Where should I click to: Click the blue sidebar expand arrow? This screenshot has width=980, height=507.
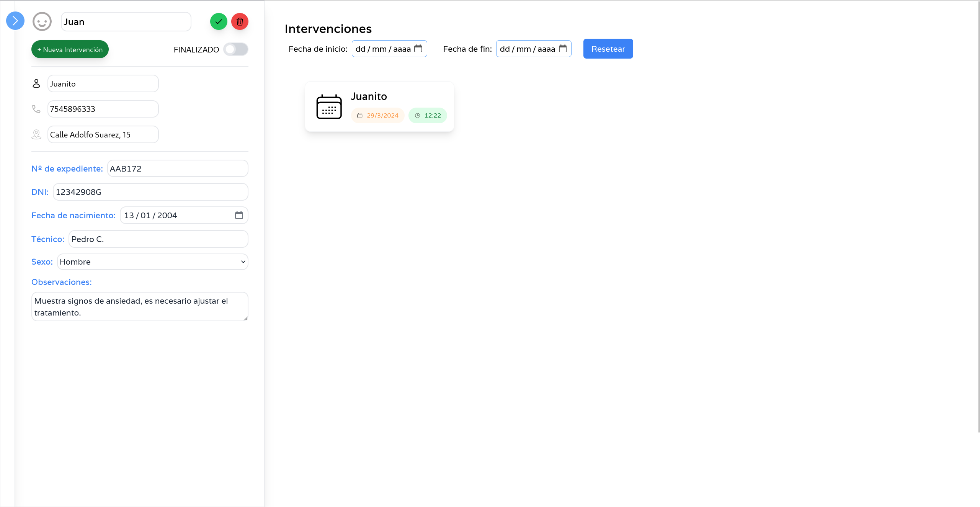coord(15,21)
